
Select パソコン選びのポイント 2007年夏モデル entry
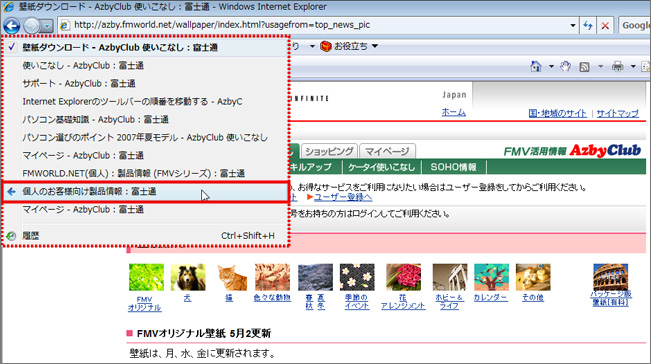pos(145,137)
